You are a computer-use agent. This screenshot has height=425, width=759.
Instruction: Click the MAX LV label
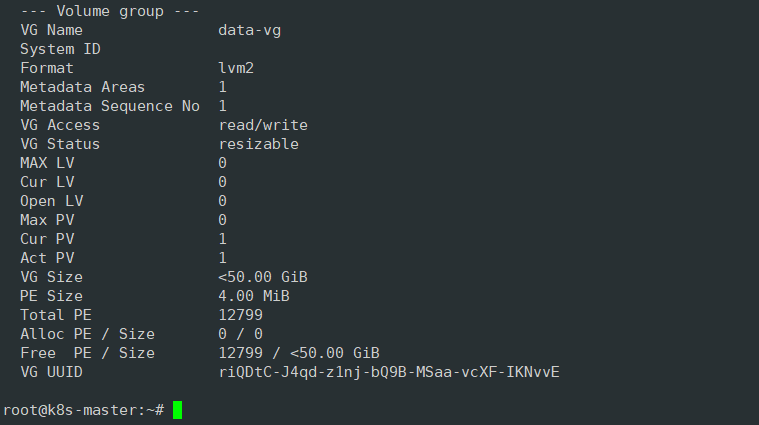[x=47, y=163]
